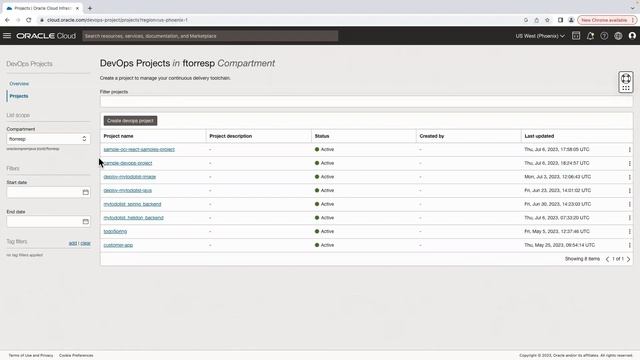Open the Compartment ftorresp selector
The height and width of the screenshot is (360, 640).
(x=48, y=139)
